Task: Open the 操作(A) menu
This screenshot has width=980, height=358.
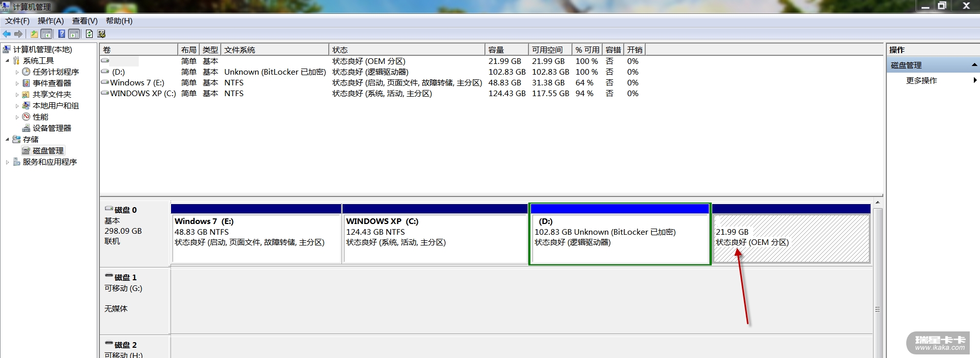Action: 51,20
